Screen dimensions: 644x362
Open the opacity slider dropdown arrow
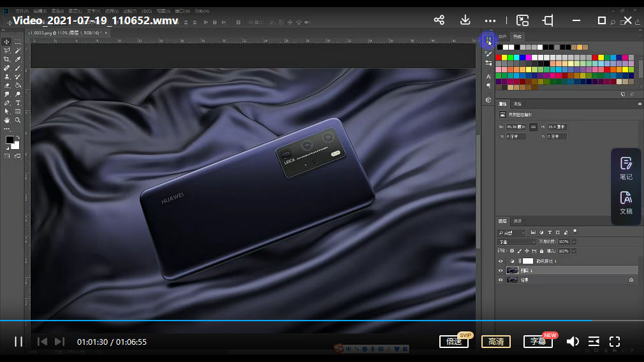(x=574, y=242)
